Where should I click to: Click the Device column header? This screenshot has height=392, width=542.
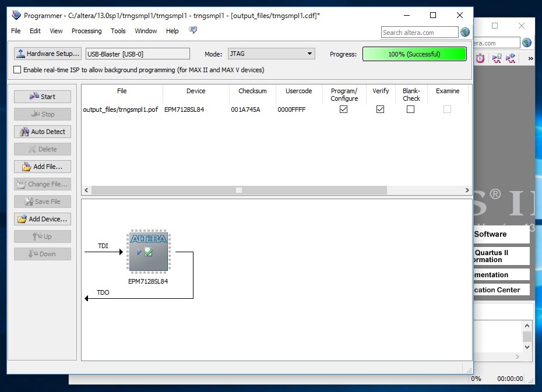pos(196,91)
